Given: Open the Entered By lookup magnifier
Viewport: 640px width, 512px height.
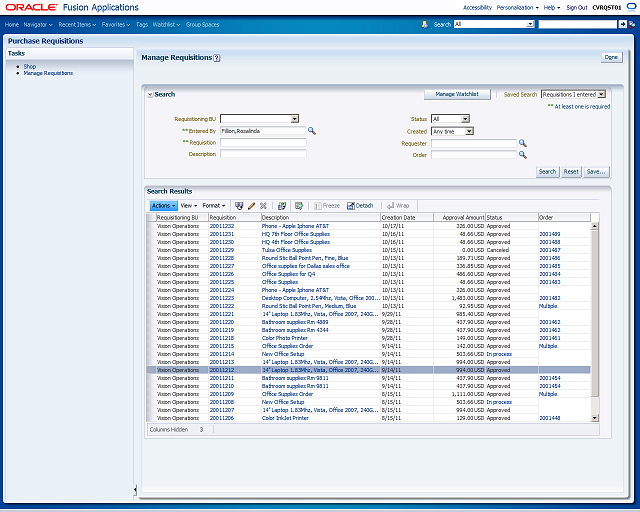Looking at the screenshot, I should coord(312,131).
